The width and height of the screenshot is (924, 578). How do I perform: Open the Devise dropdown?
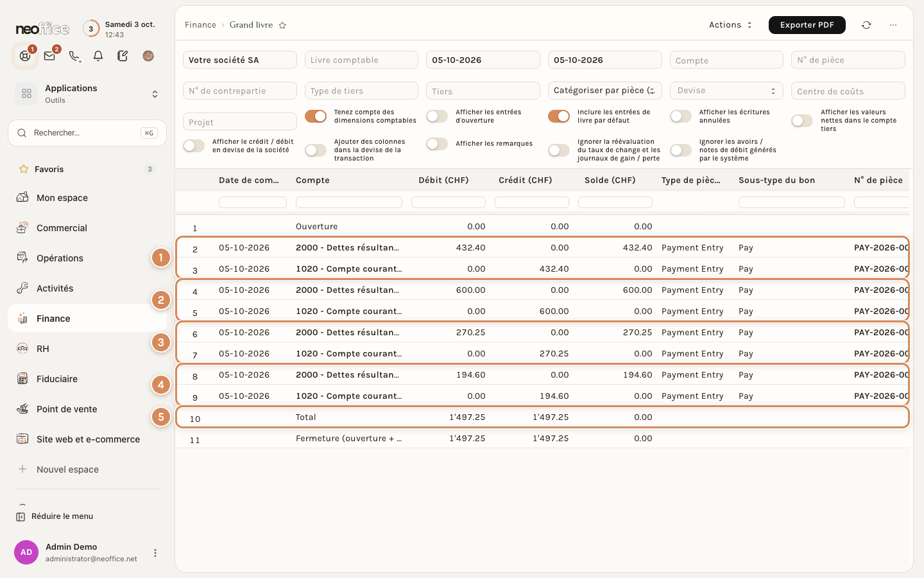pyautogui.click(x=726, y=91)
